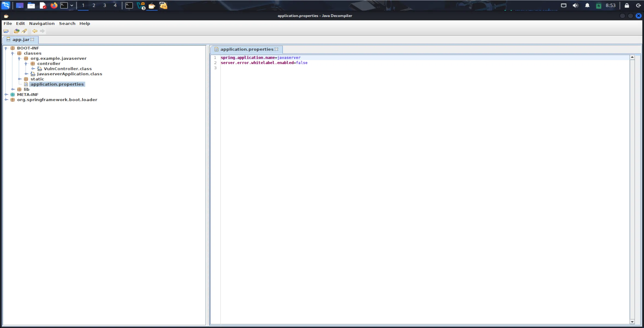Select org.springframework.boot.loader package
Screen dimensions: 644x328
point(57,100)
